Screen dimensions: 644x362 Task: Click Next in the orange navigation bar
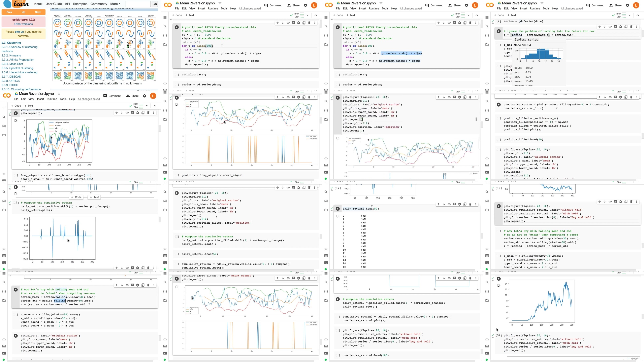pyautogui.click(x=37, y=12)
